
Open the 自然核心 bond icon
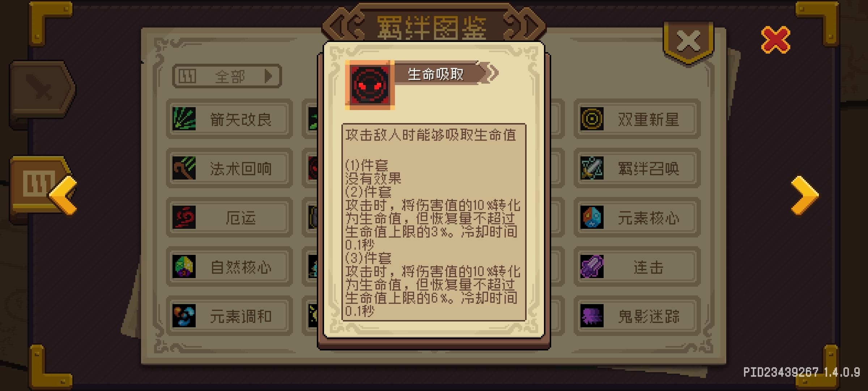[184, 266]
